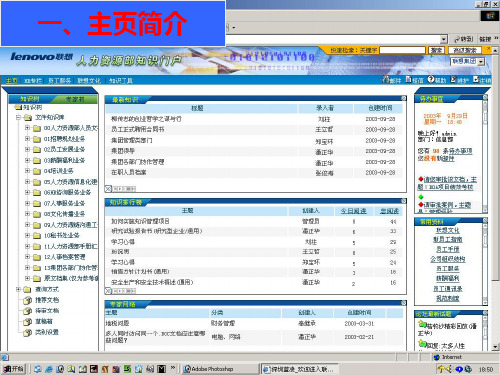
Task: Click the keyword search input field
Action: (403, 50)
